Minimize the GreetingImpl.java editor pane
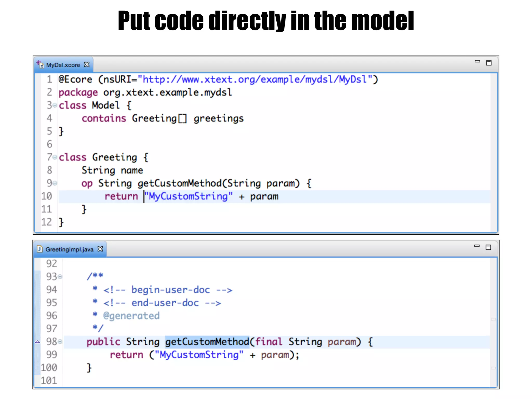 pos(477,246)
